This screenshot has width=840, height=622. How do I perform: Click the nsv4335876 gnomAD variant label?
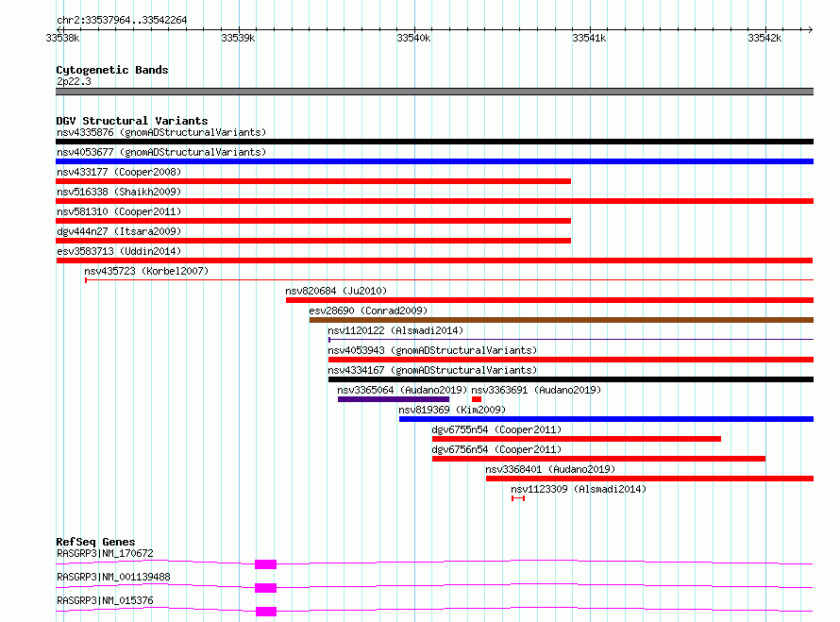pyautogui.click(x=161, y=132)
